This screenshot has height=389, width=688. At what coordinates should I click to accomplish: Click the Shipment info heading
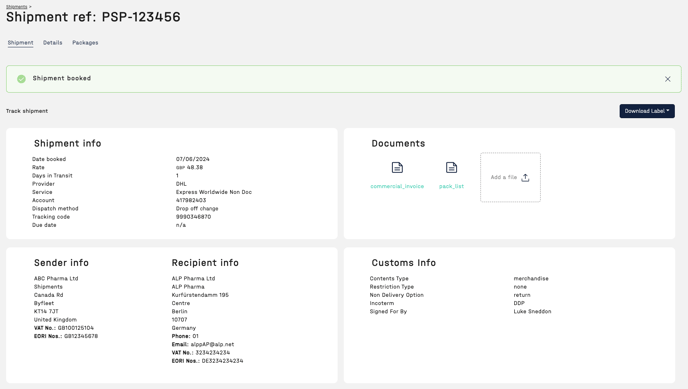68,143
